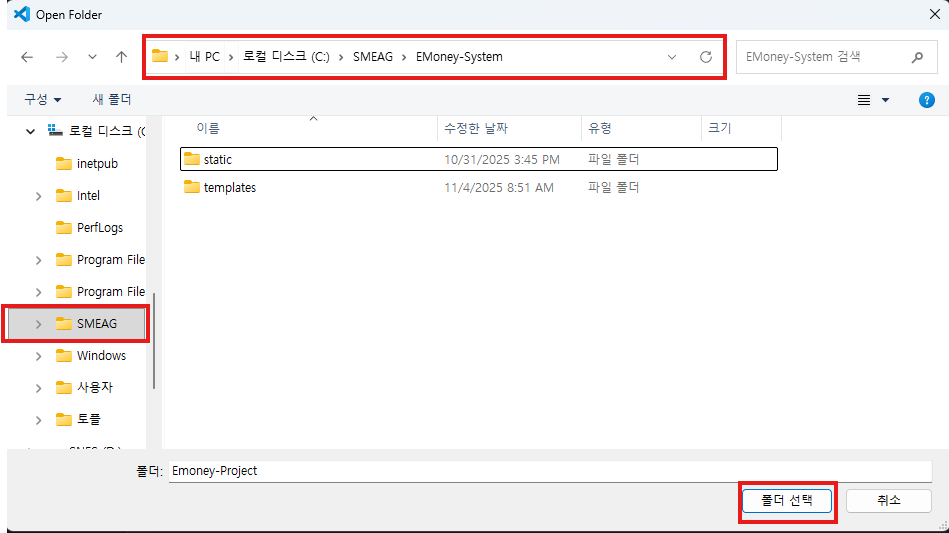Open address bar folder icon
Screen dimensions: 949x533
click(x=160, y=56)
